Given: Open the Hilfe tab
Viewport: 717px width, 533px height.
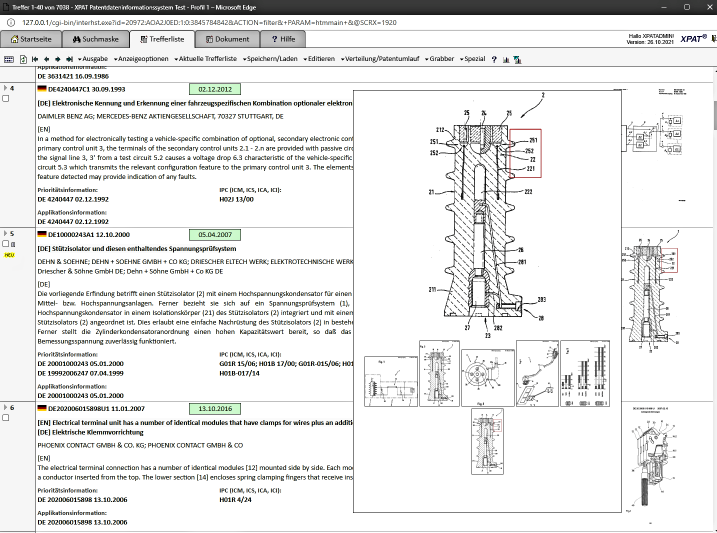Looking at the screenshot, I should (x=283, y=39).
